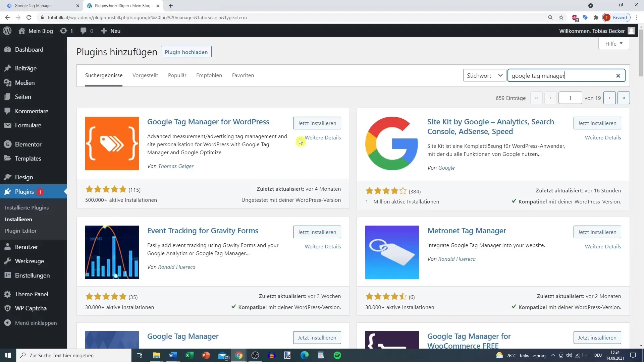Open the comments bubble in admin bar
This screenshot has height=362, width=644.
(x=84, y=31)
